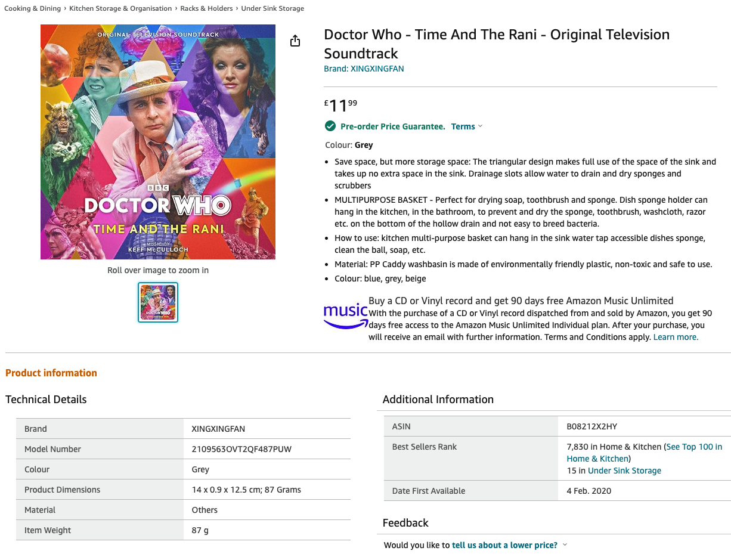Click Pre-order Price Guarantee text
The image size is (731, 560).
(392, 126)
